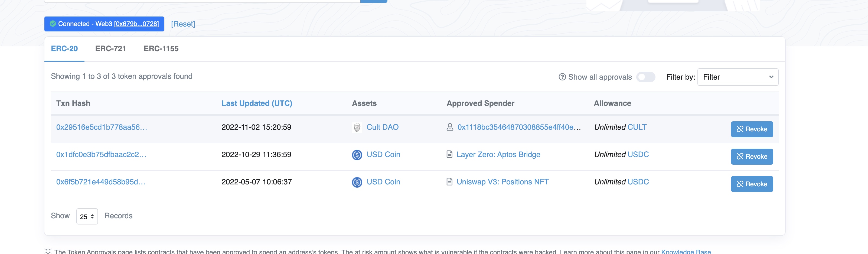Click the contract document icon beside Uniswap V3

(449, 182)
